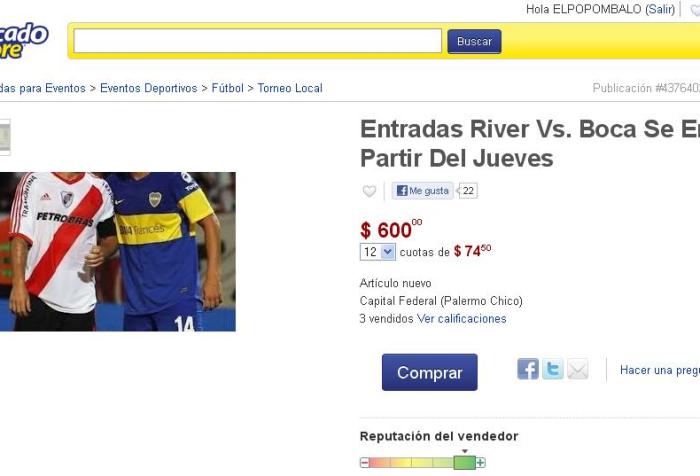Viewport: 700px width, 476px height.
Task: Click the minus icon on reputation bar
Action: coord(365,463)
